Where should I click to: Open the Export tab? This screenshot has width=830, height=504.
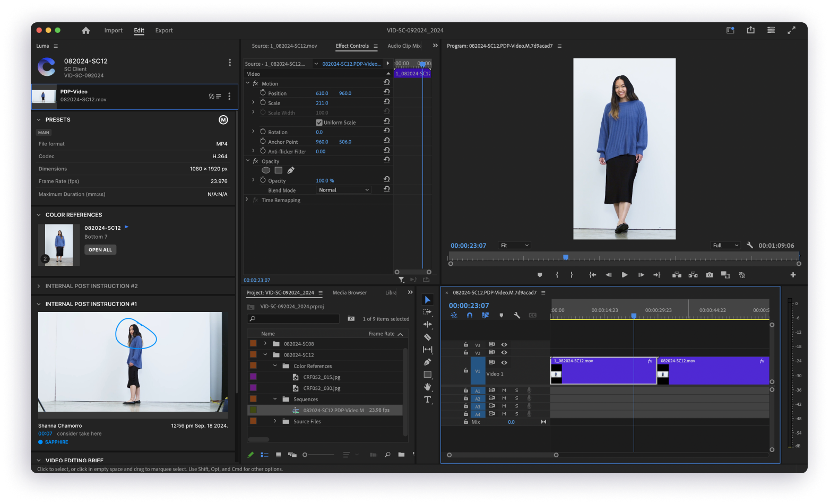(x=164, y=31)
